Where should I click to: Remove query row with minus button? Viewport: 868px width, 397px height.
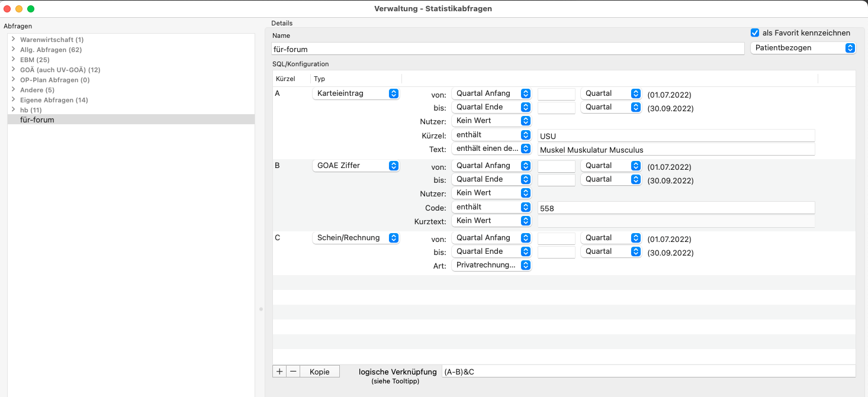293,372
